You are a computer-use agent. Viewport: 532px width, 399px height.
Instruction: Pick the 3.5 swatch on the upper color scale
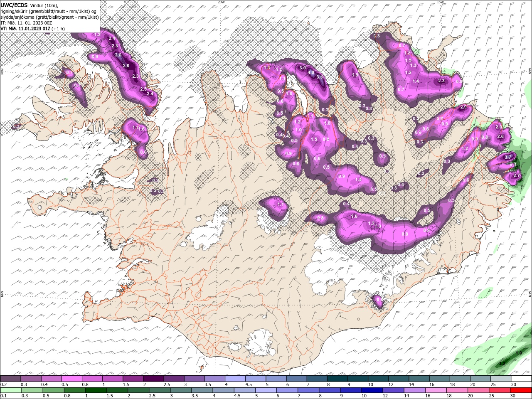coord(214,379)
